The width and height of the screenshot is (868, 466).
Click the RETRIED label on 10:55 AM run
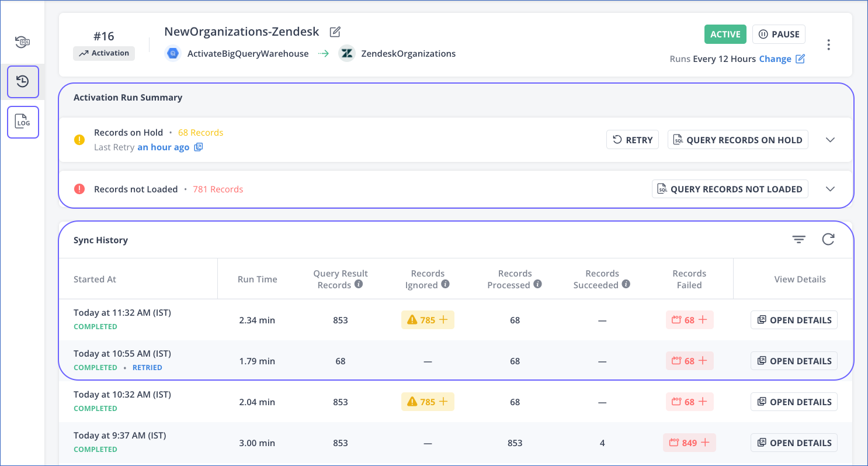(x=147, y=368)
